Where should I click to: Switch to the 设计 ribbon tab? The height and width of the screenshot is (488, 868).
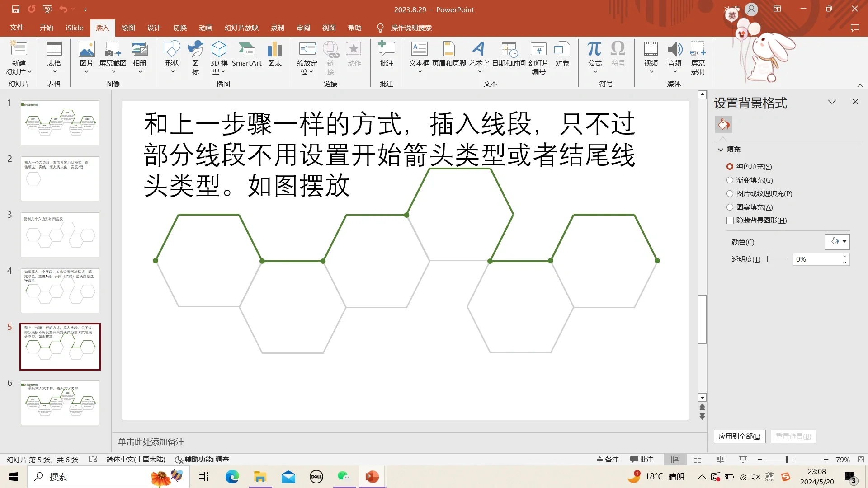point(153,28)
